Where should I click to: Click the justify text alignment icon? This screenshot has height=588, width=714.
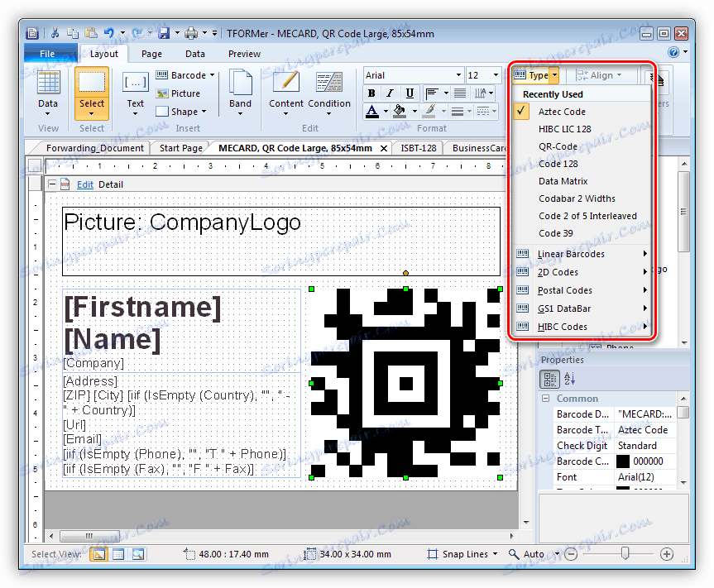coord(460,93)
